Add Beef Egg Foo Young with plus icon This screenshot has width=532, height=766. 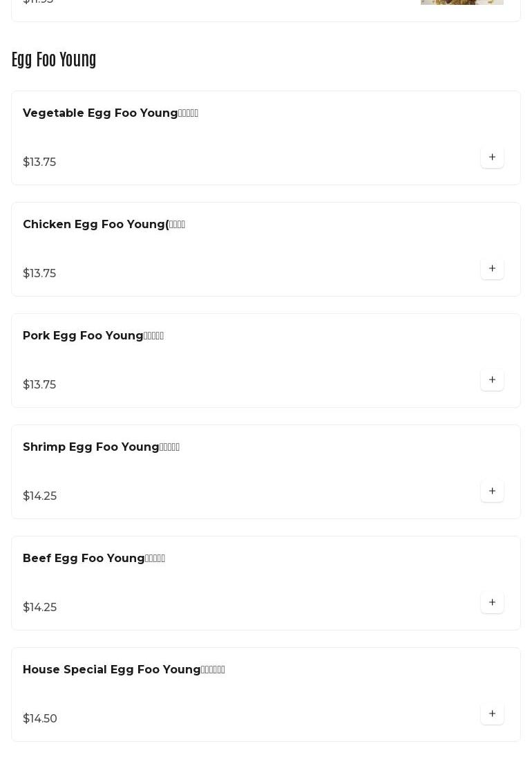point(492,603)
